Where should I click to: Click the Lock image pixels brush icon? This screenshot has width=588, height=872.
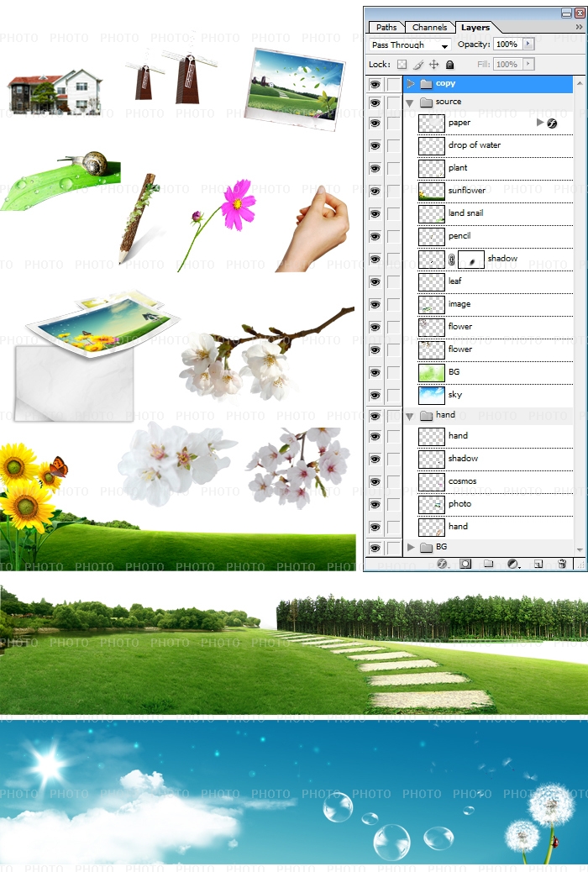click(x=417, y=65)
